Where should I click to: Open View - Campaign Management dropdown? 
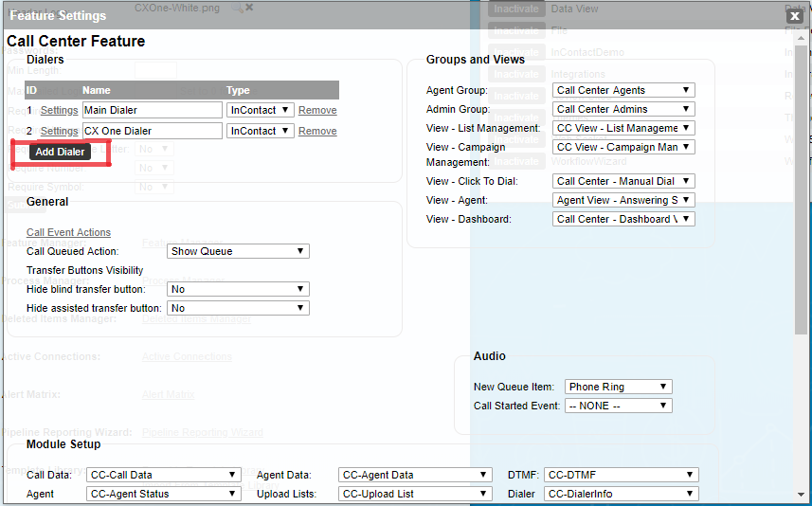pyautogui.click(x=623, y=147)
